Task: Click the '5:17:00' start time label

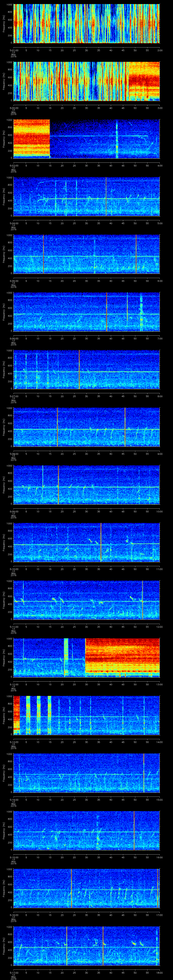Action: click(14, 972)
